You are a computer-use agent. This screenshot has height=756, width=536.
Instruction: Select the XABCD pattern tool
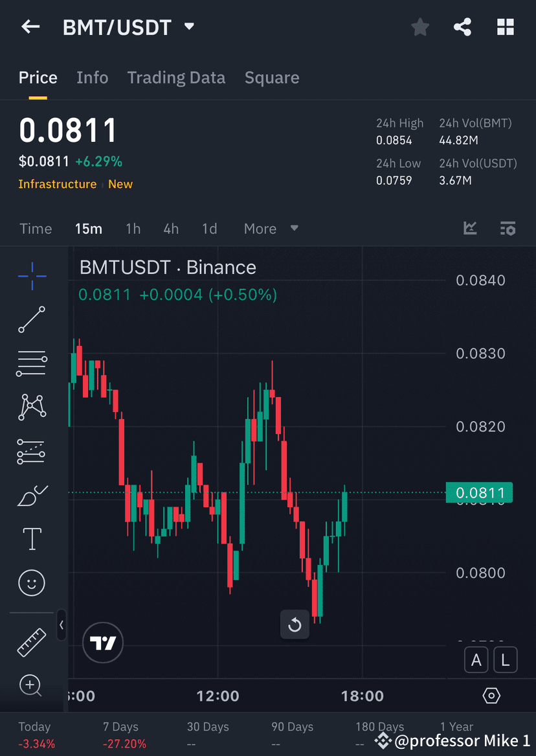(x=31, y=407)
